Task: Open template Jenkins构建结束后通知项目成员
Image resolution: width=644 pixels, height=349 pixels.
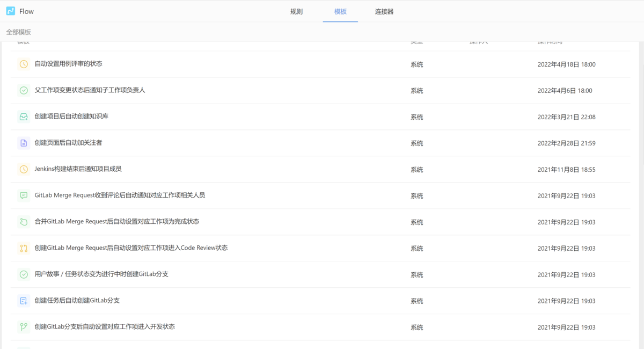Action: [x=78, y=169]
